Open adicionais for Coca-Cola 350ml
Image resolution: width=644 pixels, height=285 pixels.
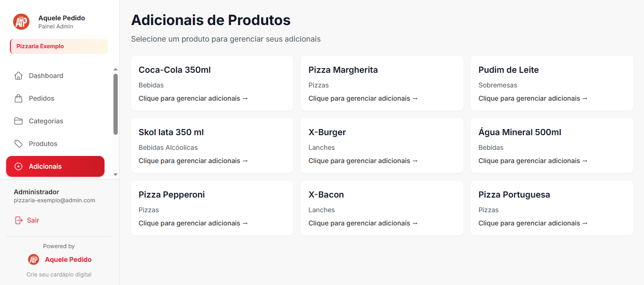pos(212,83)
